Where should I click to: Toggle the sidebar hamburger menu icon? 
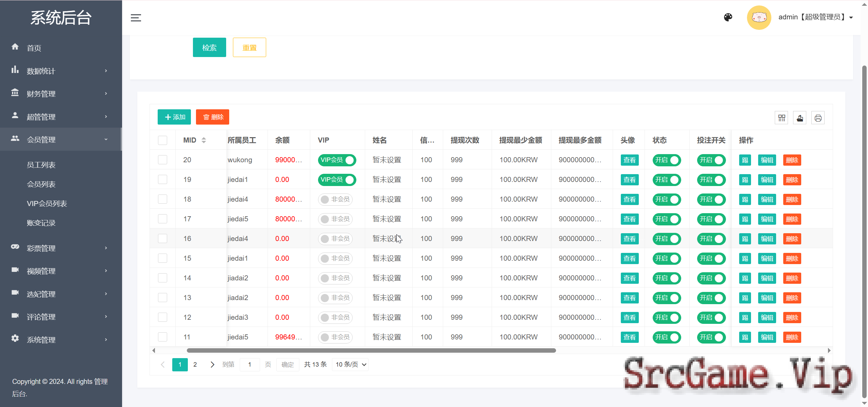pyautogui.click(x=136, y=18)
